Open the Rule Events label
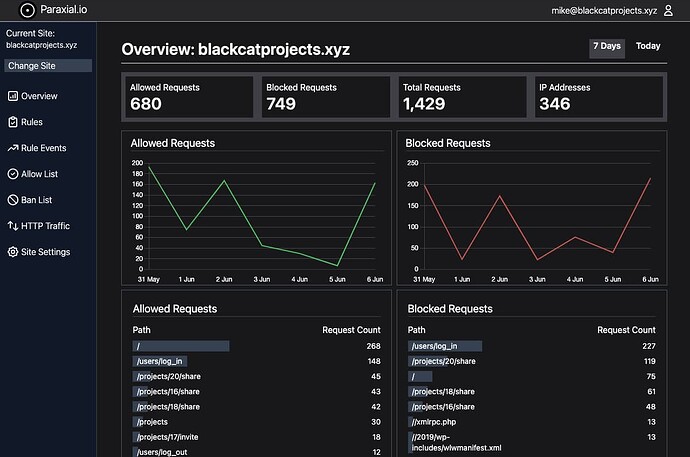This screenshot has width=690, height=457. pos(44,148)
